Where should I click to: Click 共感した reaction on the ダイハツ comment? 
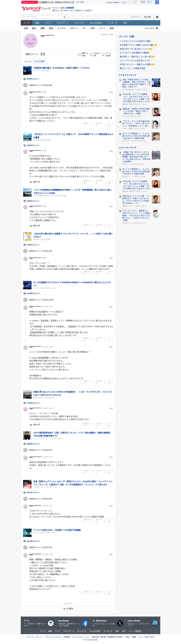click(x=85, y=125)
